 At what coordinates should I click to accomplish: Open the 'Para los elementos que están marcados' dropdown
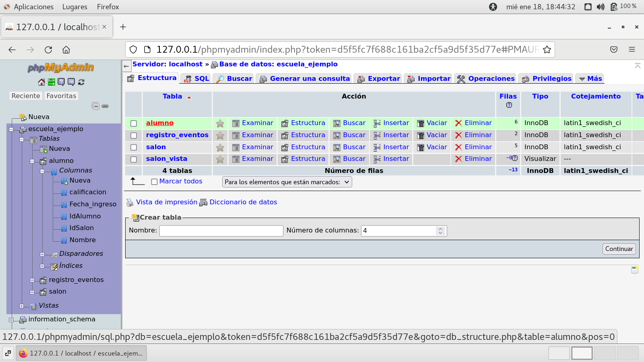[x=287, y=182]
